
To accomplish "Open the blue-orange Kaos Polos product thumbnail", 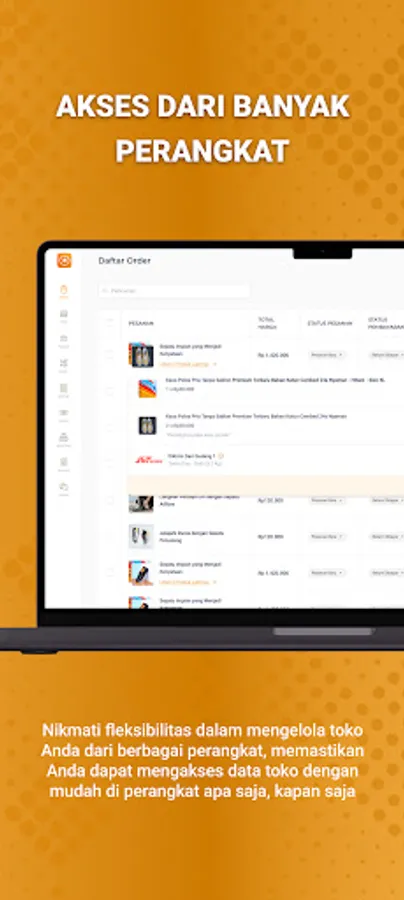I will coord(147,389).
